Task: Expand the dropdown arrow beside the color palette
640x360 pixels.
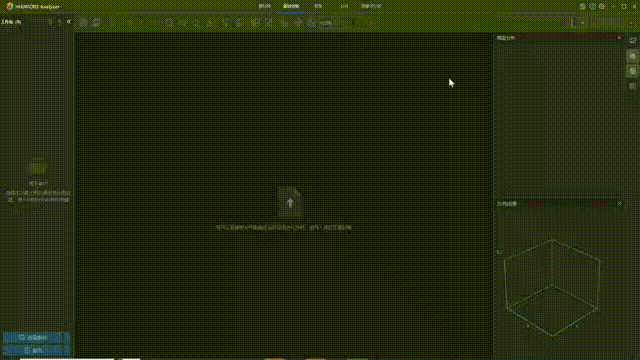Action: click(x=583, y=23)
